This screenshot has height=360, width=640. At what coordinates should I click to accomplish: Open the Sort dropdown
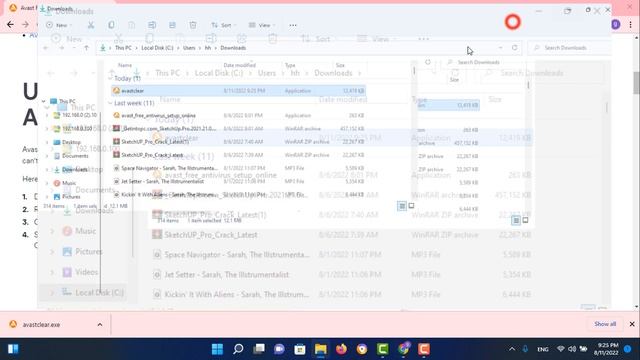coord(223,25)
